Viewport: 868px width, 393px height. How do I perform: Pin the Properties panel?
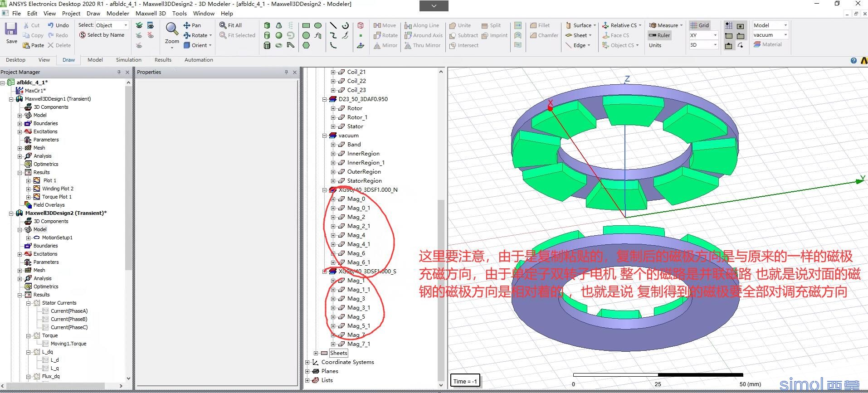[x=286, y=72]
